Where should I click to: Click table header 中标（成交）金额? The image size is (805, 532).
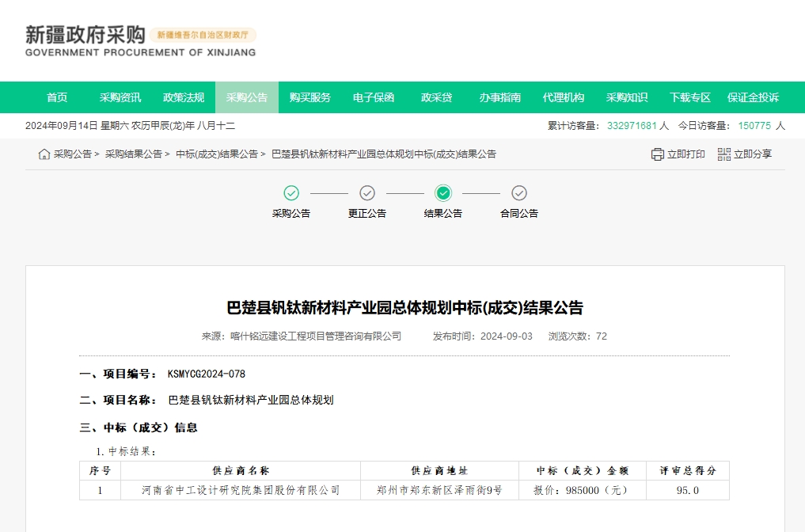[583, 471]
